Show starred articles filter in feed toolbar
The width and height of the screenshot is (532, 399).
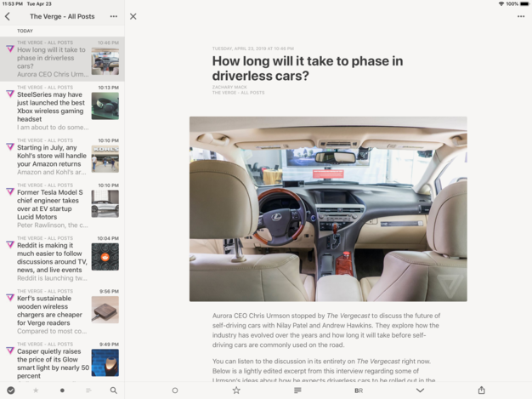36,390
